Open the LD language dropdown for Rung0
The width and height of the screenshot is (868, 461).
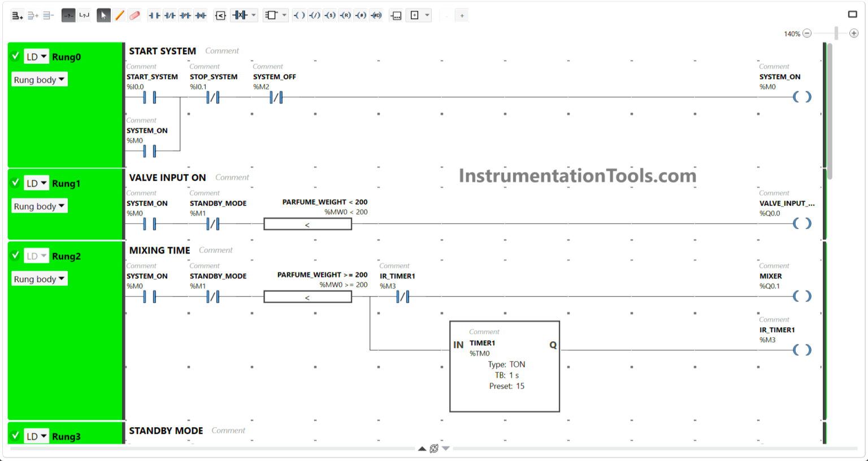click(37, 56)
